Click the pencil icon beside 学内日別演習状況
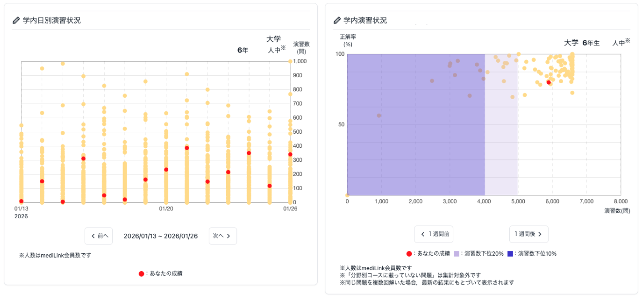 (x=16, y=20)
